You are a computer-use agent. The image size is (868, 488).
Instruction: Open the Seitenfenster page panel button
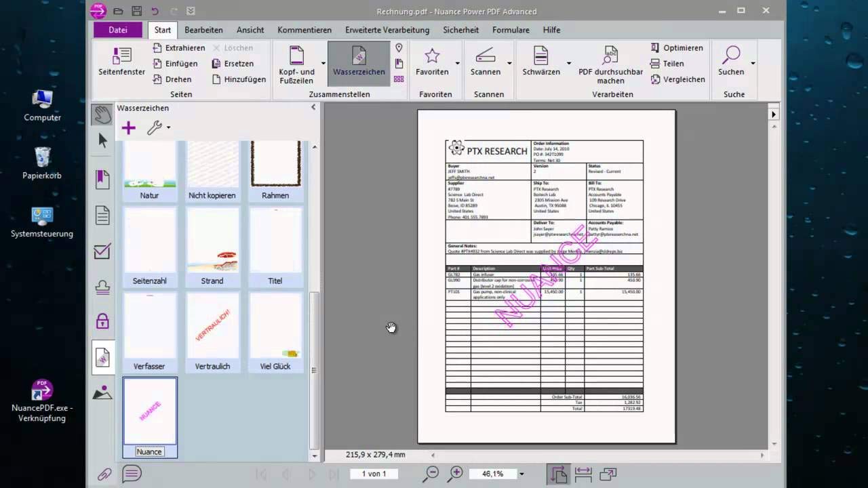pyautogui.click(x=121, y=62)
